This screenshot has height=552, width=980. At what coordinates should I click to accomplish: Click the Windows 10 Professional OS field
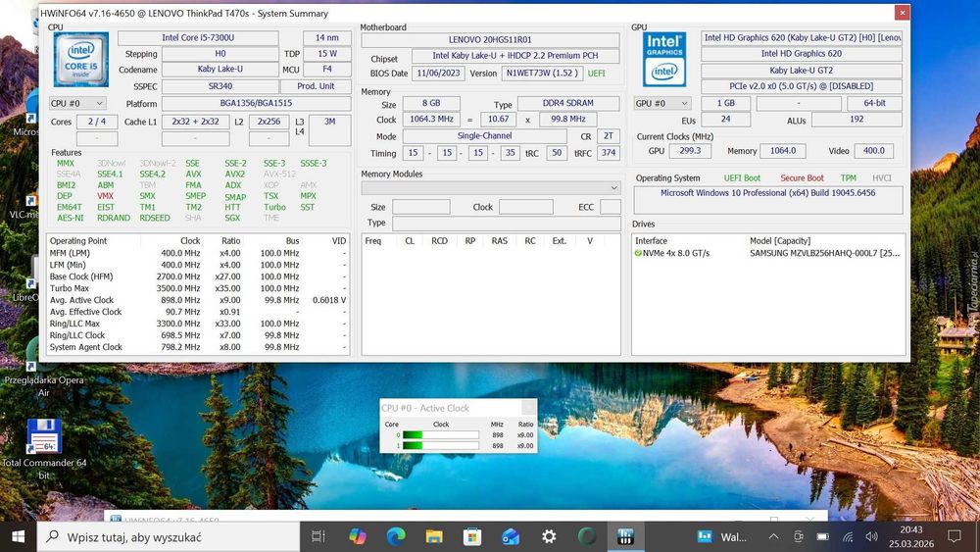(768, 200)
